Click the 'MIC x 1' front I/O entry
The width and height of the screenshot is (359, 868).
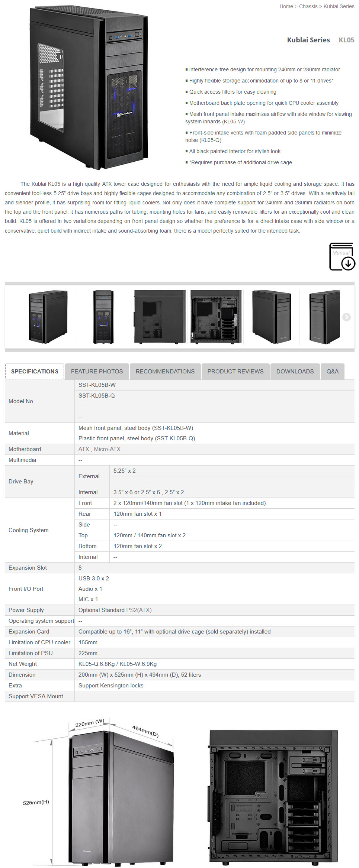coord(88,599)
